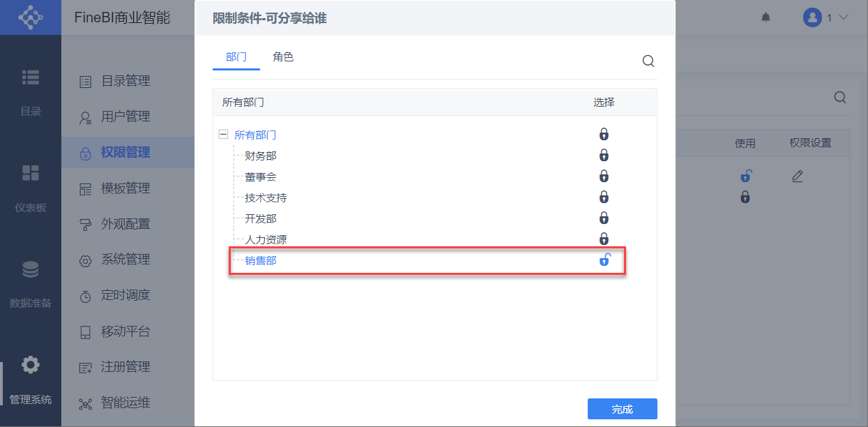Collapse the 所有部门 tree node
Screen dimensions: 868x427
pyautogui.click(x=223, y=135)
